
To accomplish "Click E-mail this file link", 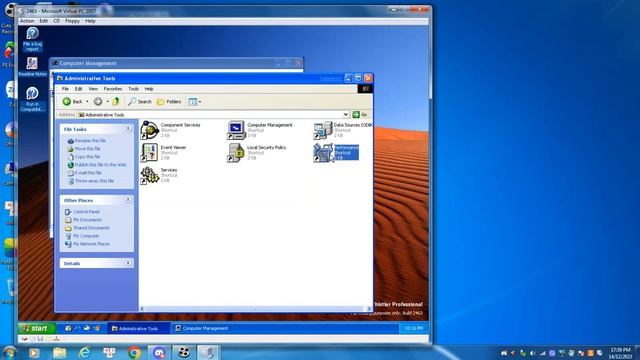I will (88, 173).
